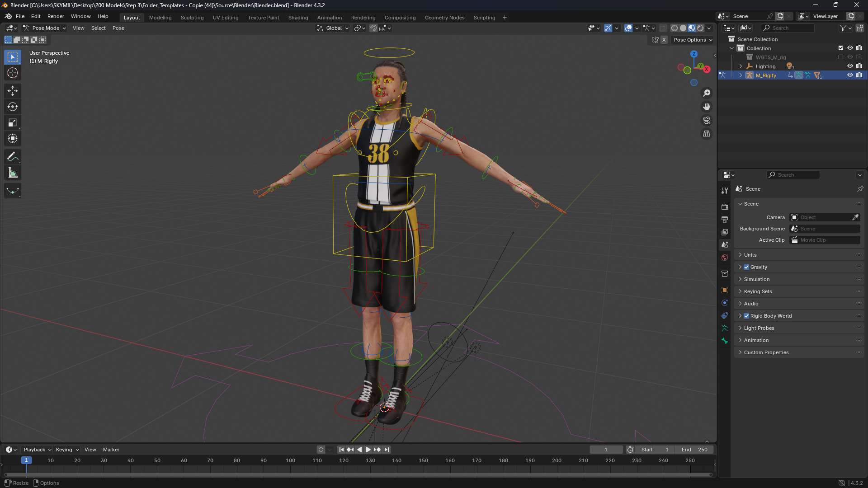Select the Move tool in toolbar

click(13, 91)
